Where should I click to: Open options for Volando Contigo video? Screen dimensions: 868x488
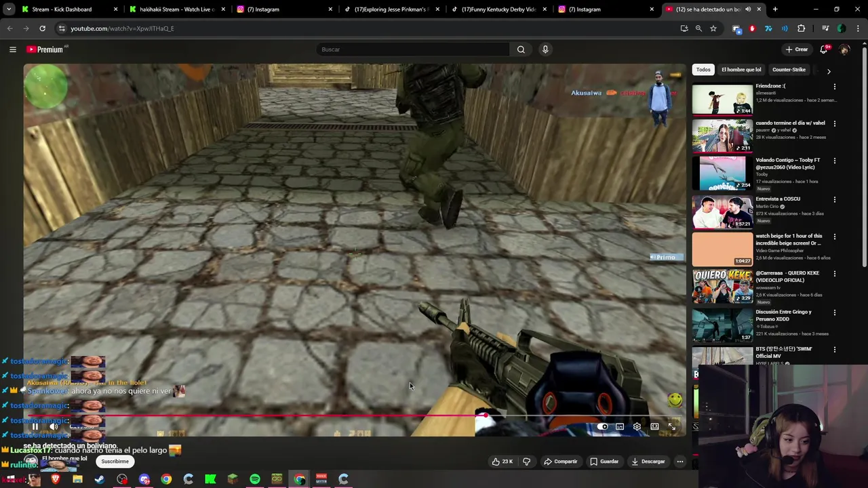(x=835, y=161)
